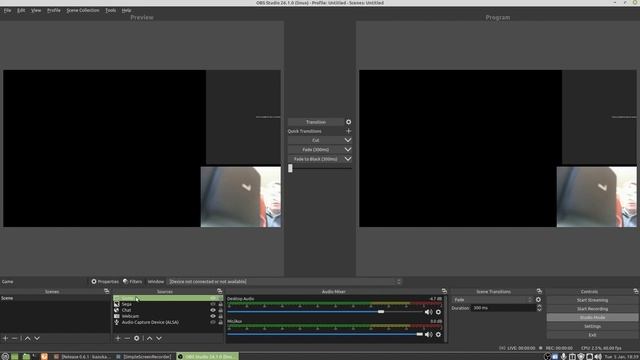Open Mic/Aux gear settings
The image size is (640, 360).
(x=438, y=334)
